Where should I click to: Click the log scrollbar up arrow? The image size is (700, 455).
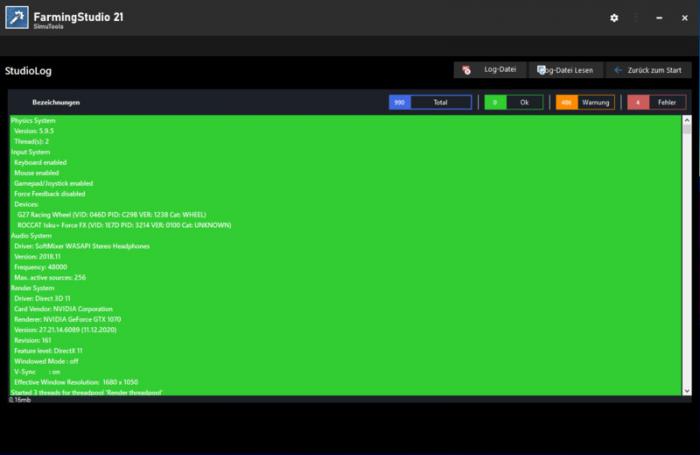(687, 120)
